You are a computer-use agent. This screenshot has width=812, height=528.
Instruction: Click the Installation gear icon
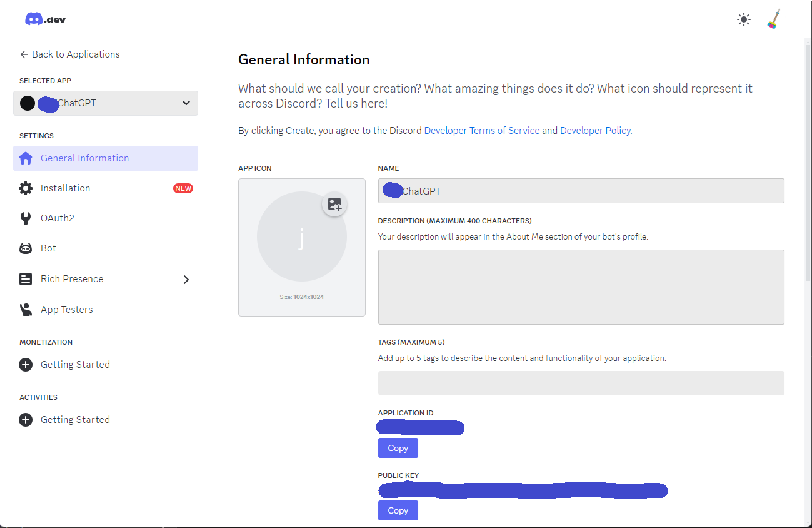click(26, 188)
